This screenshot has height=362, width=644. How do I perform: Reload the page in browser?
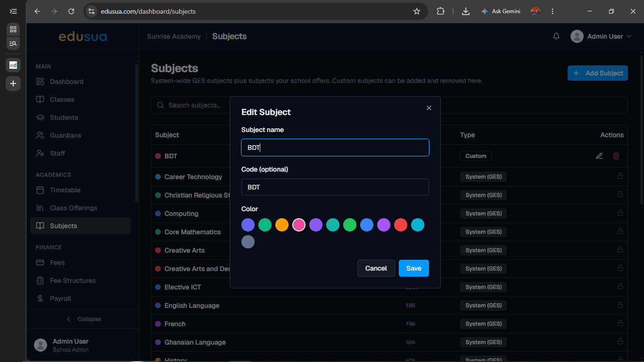tap(71, 11)
